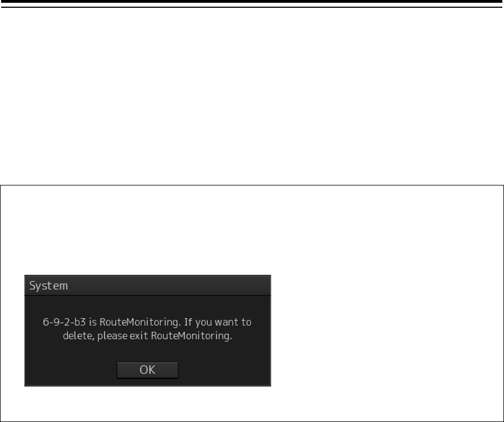Image resolution: width=504 pixels, height=422 pixels.
Task: Click blank dialog area above the message text
Action: (x=148, y=306)
